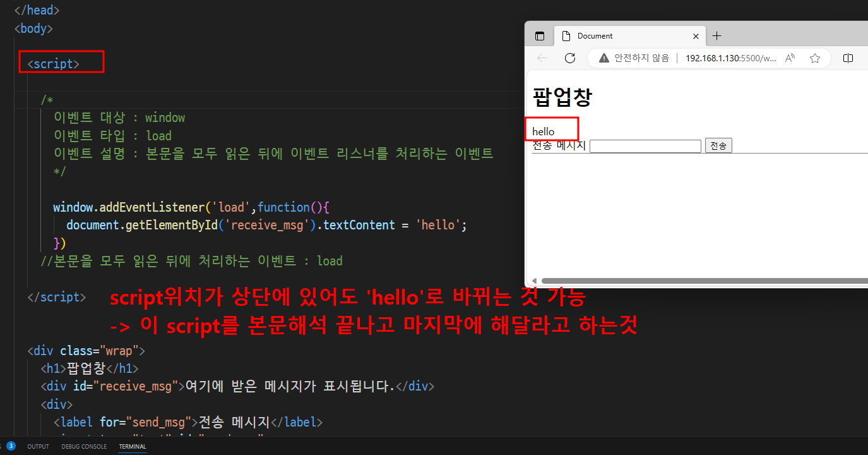This screenshot has height=455, width=868.
Task: Click the <h1>팝업창</h1> code line
Action: pyautogui.click(x=89, y=368)
